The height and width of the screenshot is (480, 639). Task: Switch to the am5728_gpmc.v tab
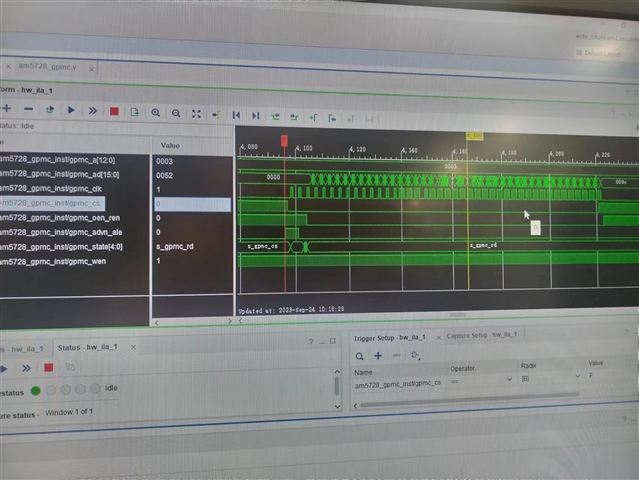coord(47,66)
